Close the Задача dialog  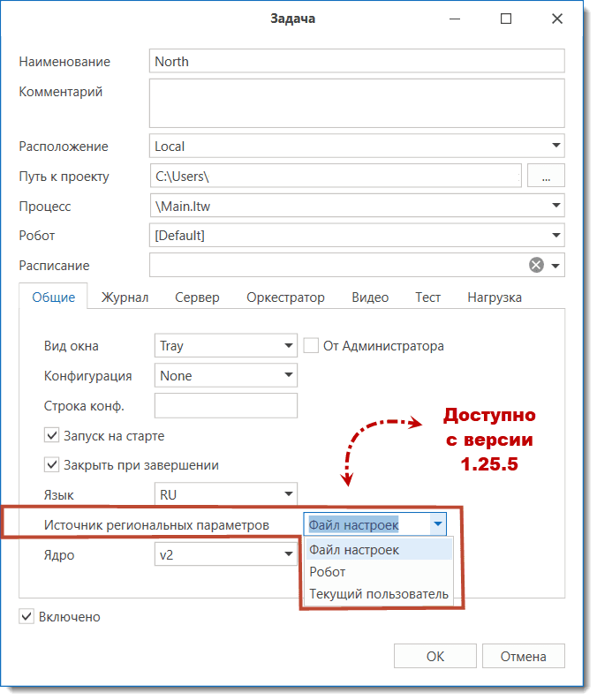click(x=556, y=19)
